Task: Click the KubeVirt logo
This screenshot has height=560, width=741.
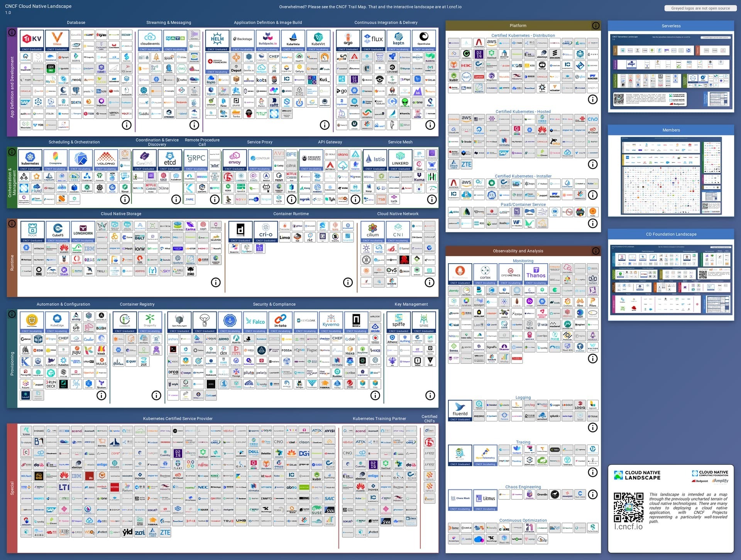Action: (318, 41)
